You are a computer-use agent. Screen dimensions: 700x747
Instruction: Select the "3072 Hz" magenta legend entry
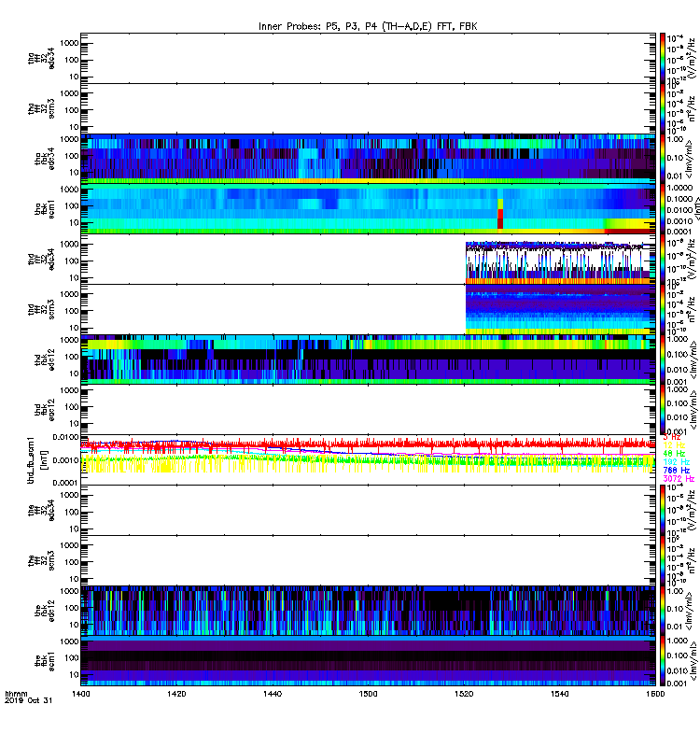click(679, 479)
